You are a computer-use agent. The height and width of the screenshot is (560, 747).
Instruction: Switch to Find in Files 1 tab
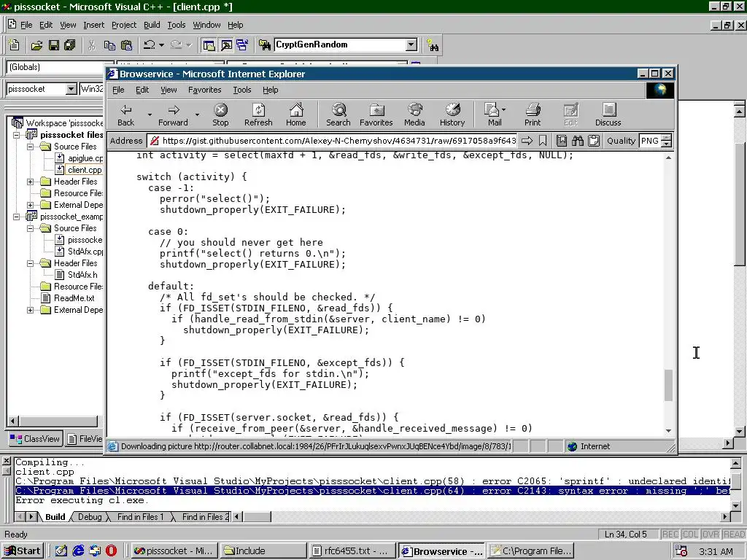(140, 517)
